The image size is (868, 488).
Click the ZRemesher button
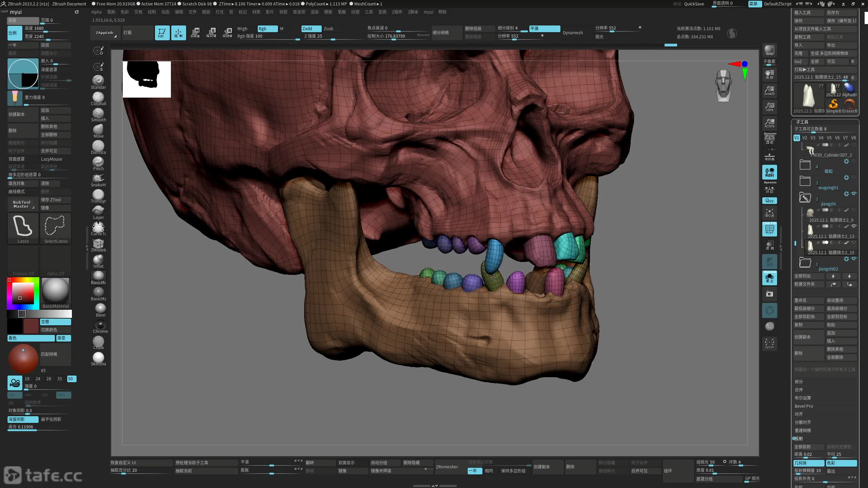[x=447, y=467]
